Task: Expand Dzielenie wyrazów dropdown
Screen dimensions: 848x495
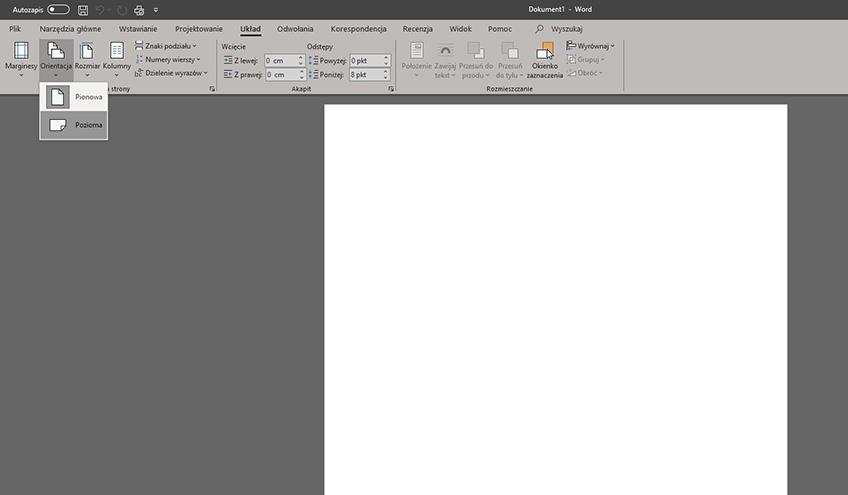Action: 171,73
